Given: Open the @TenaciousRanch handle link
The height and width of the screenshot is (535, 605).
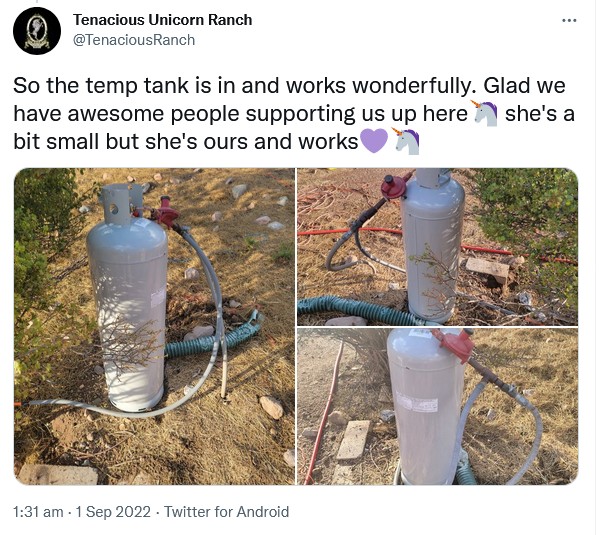Looking at the screenshot, I should coord(134,40).
